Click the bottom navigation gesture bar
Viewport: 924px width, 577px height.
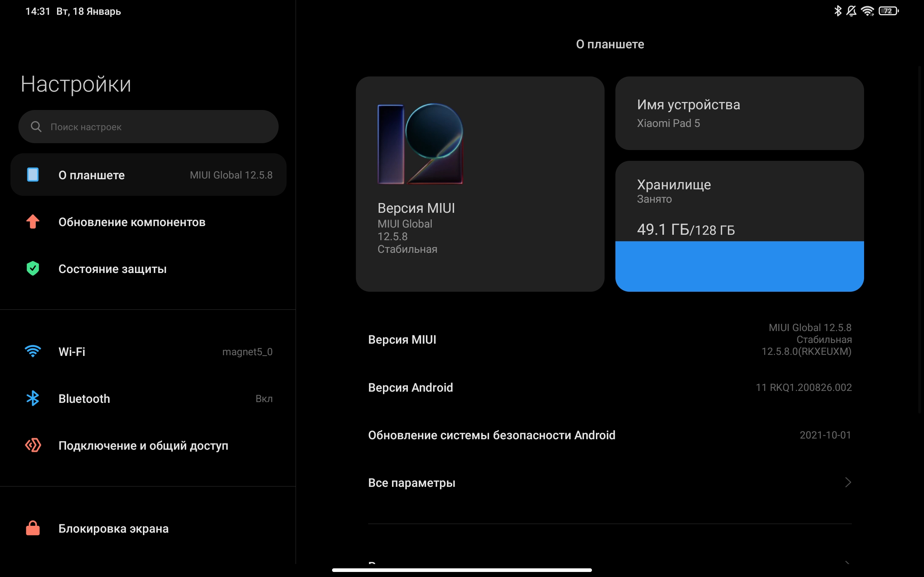tap(462, 570)
